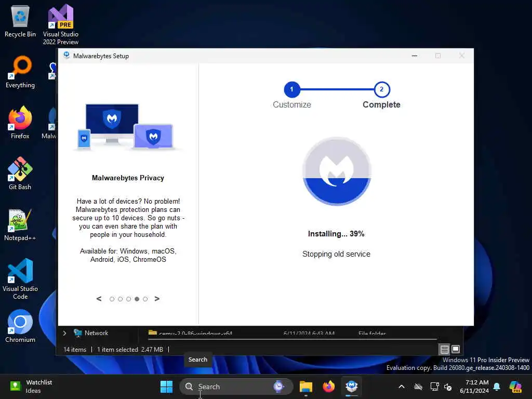Select the first carousel dot
This screenshot has width=532, height=399.
112,299
